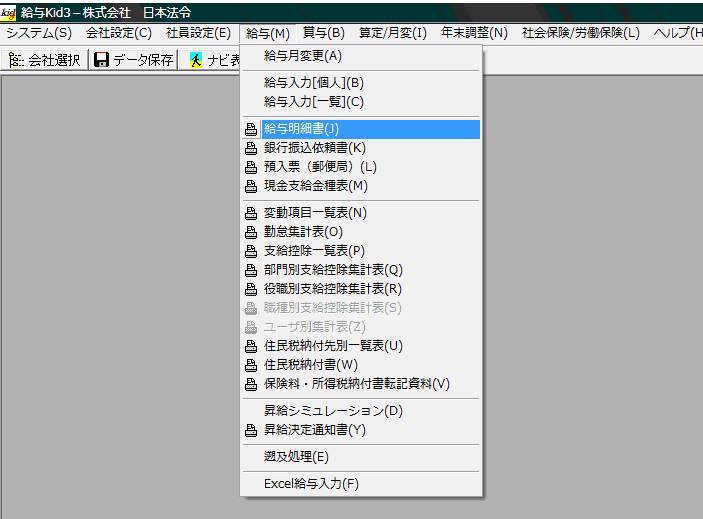Click printer icon beside 部門別支給控除集計表(Q)
This screenshot has height=519, width=703.
tap(251, 270)
